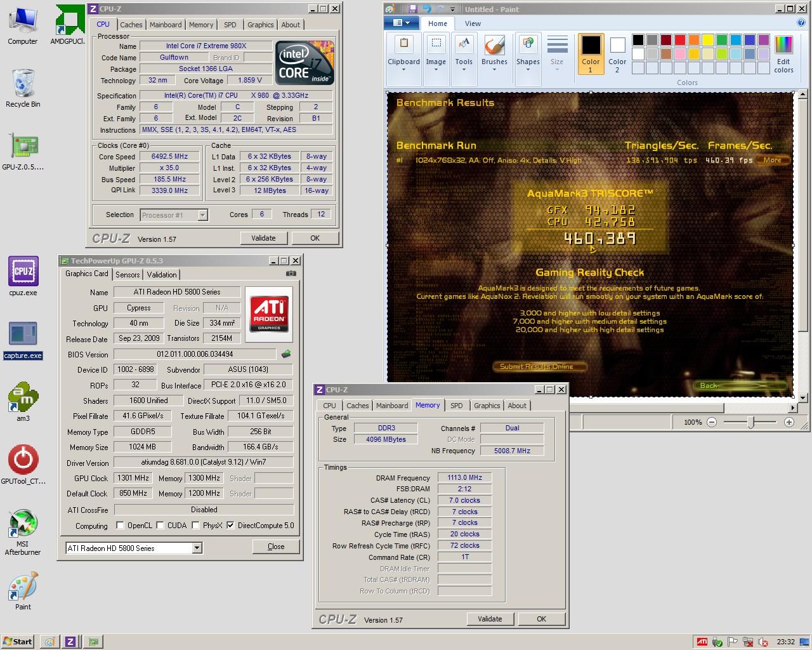The width and height of the screenshot is (812, 650).
Task: Open the Shapes gallery dropdown in Paint
Action: (528, 59)
